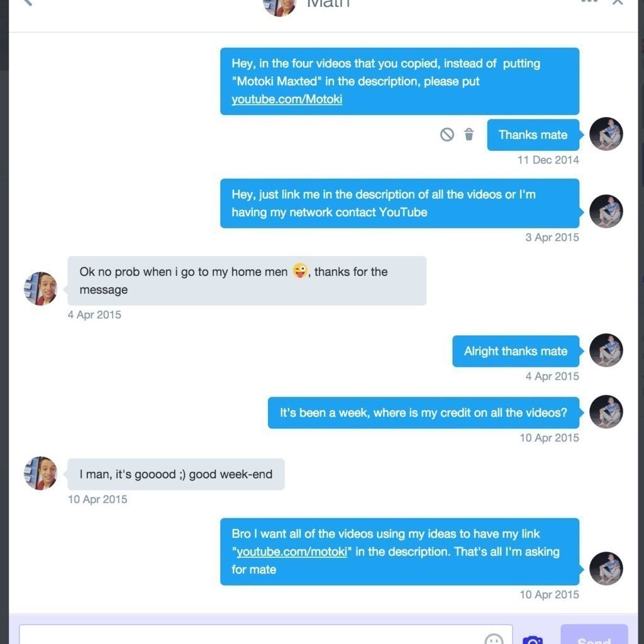644x644 pixels.
Task: Click the contact name in the header
Action: [x=328, y=3]
